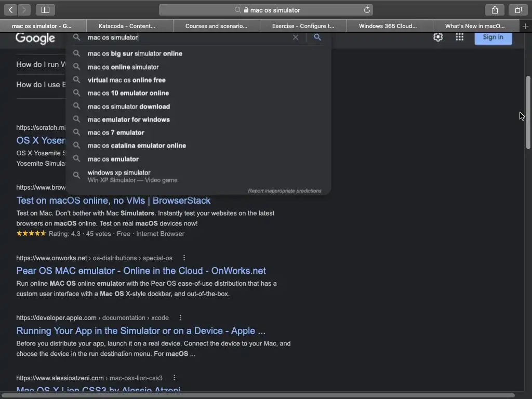Expand the 'How do I use E' question

click(41, 85)
